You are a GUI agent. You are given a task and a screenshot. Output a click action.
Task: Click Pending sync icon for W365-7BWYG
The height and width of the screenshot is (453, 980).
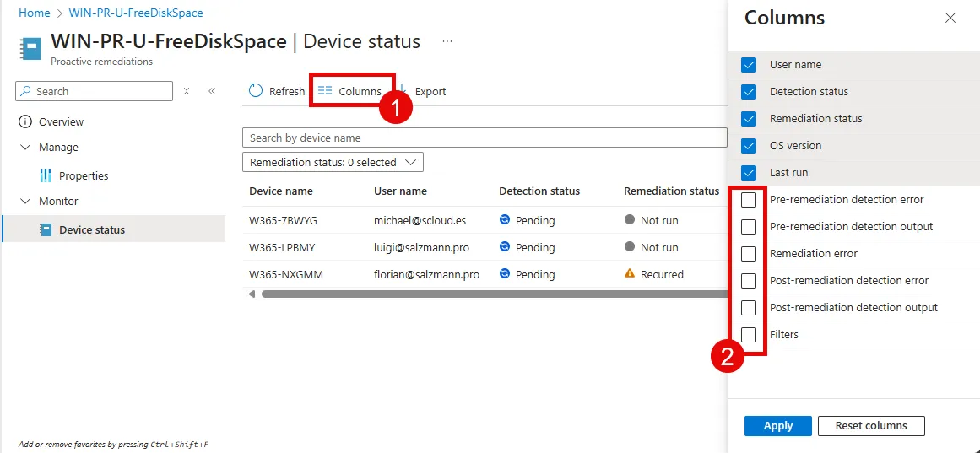505,220
